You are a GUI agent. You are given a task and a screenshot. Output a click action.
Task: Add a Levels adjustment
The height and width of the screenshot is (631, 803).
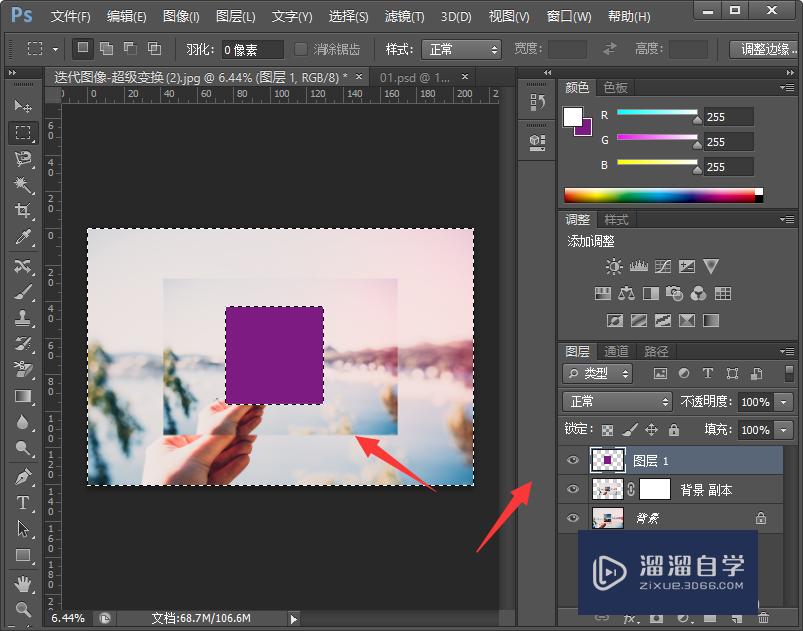(638, 266)
